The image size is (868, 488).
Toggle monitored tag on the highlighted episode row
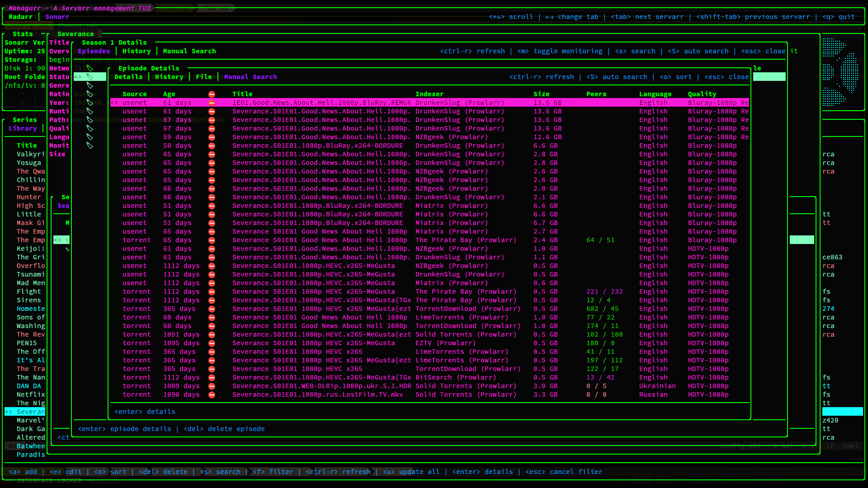pyautogui.click(x=90, y=77)
